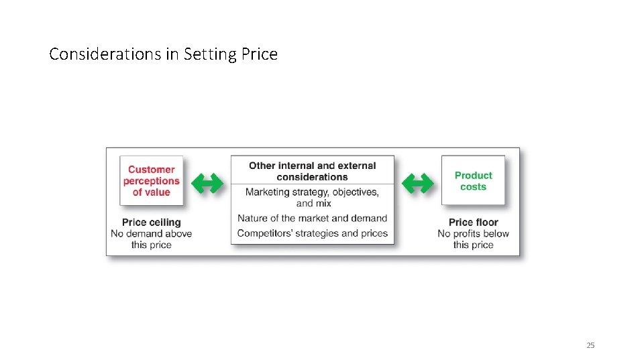Screen dimensions: 644x362
Task: Click "this price" beneath the Price ceiling text
Action: pyautogui.click(x=152, y=245)
